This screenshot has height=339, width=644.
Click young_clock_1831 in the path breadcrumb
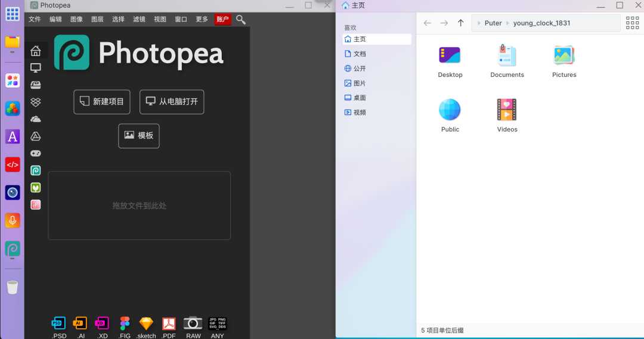click(541, 23)
